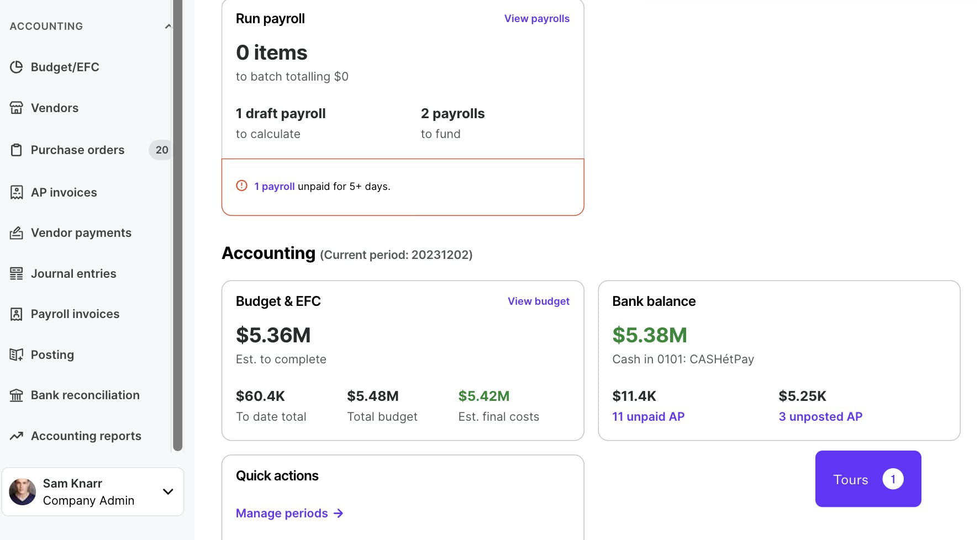Open the Payroll invoices menu item
Viewport: 980px width, 540px height.
tap(75, 314)
